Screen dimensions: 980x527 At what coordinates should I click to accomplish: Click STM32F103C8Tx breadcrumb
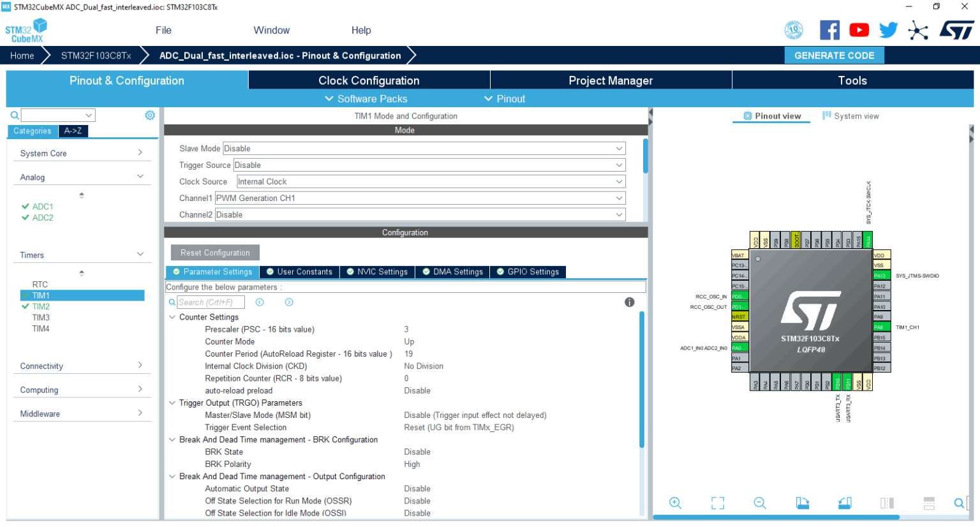point(96,56)
